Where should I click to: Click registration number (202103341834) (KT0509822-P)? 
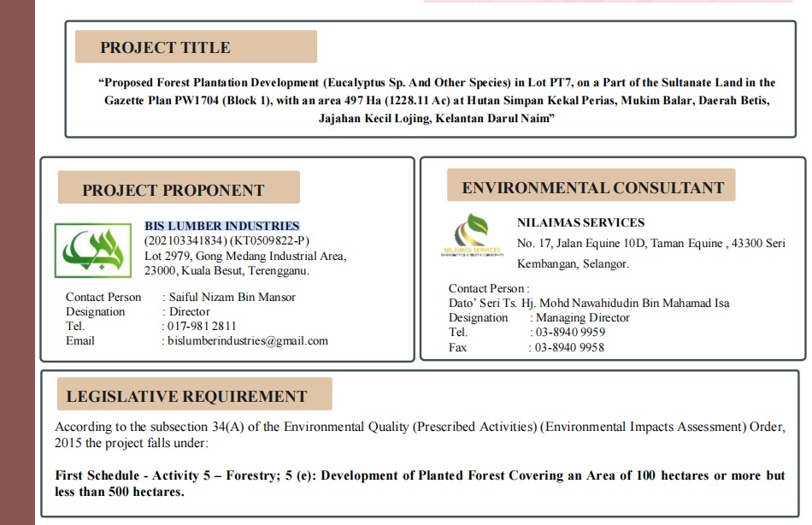click(x=227, y=240)
